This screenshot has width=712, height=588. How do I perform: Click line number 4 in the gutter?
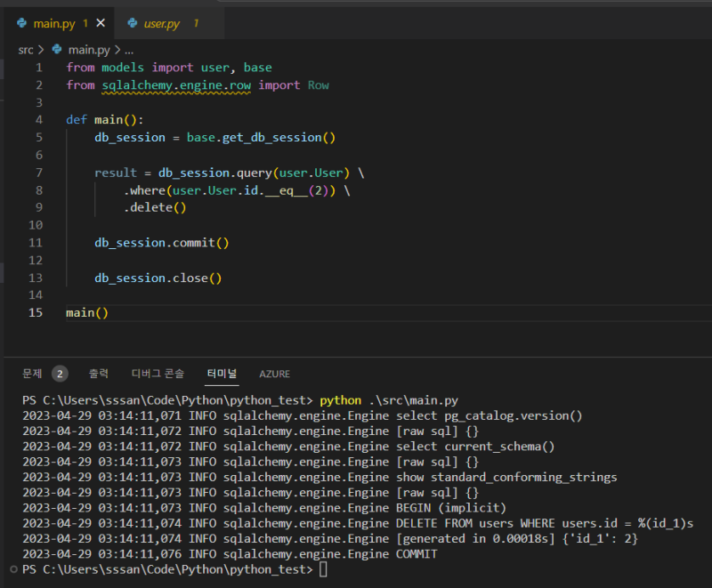pyautogui.click(x=39, y=119)
